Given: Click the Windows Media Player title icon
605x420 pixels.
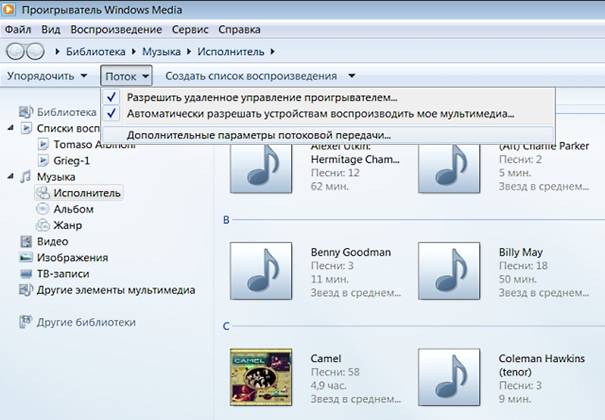Looking at the screenshot, I should (x=11, y=11).
